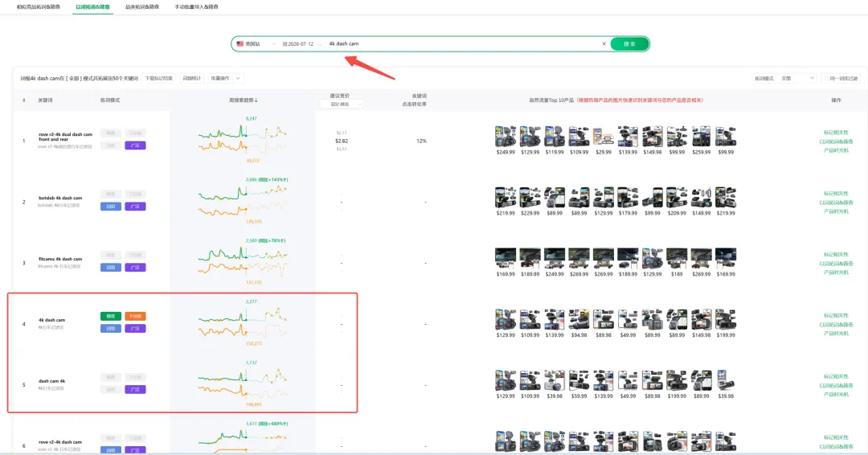Expand the 拓词模式 全部 dropdown
Viewport: 868px width, 455px height.
[x=797, y=79]
